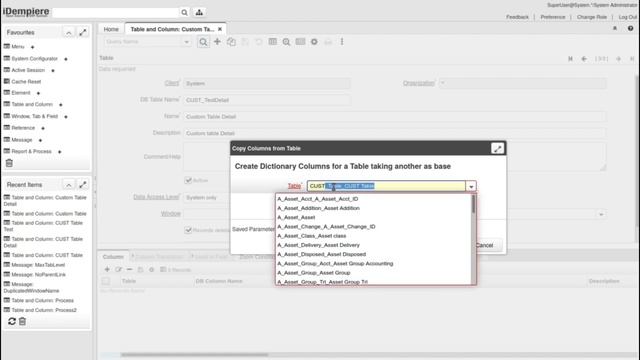Toggle the Active checkbox

click(x=188, y=180)
